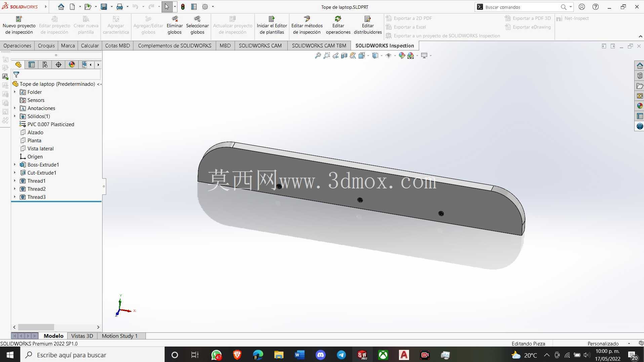The image size is (644, 362).
Task: Open the SOLIDWORKS Resources task pane icon
Action: (x=639, y=66)
